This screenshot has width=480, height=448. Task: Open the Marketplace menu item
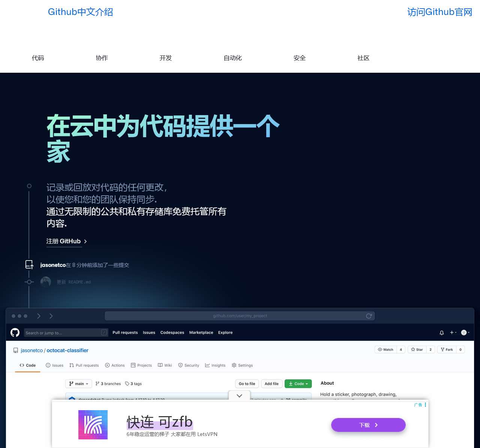tap(201, 333)
